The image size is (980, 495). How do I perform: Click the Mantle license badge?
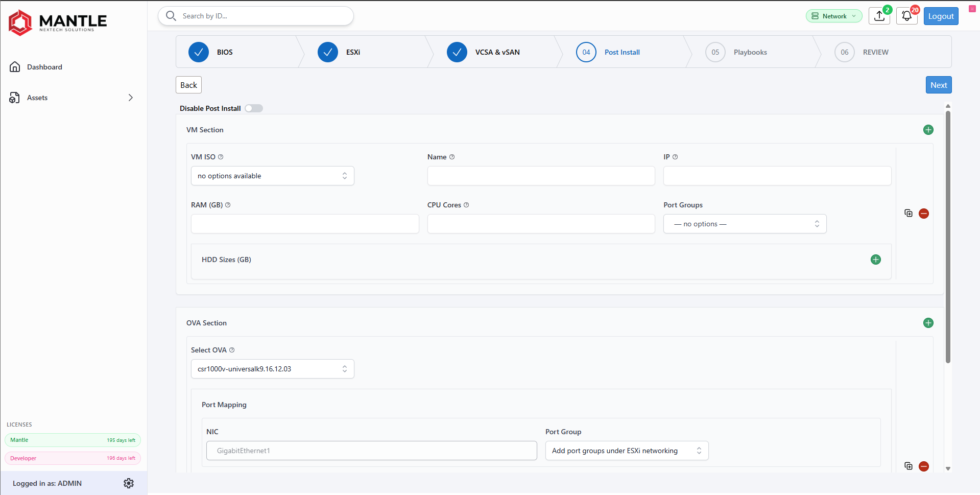pyautogui.click(x=73, y=440)
